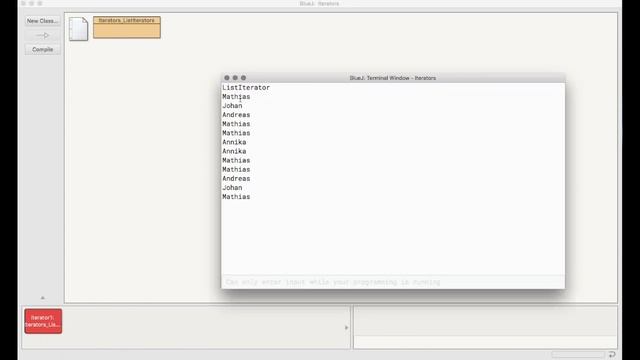Click the red iterator1 object on bench
This screenshot has width=640, height=360.
click(x=43, y=321)
